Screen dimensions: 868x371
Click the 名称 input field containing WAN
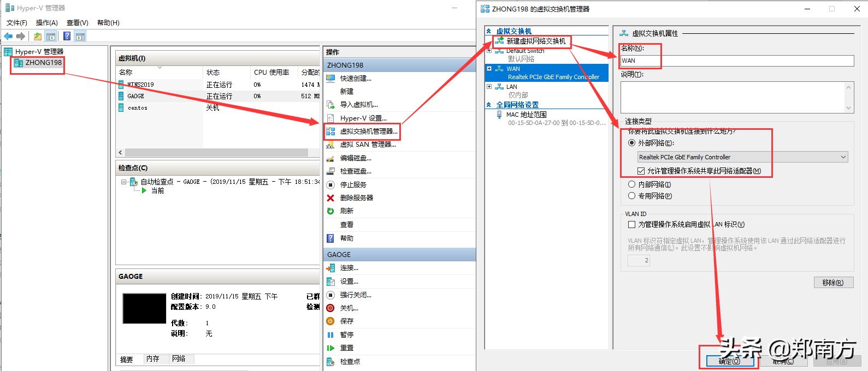pos(737,61)
